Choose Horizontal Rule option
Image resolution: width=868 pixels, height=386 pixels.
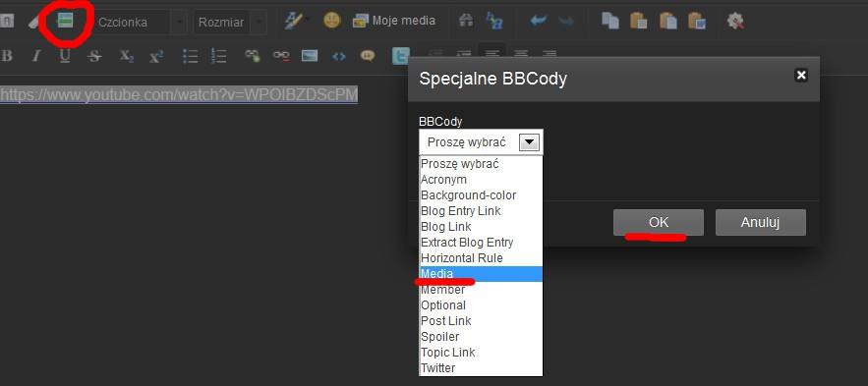pos(481,257)
